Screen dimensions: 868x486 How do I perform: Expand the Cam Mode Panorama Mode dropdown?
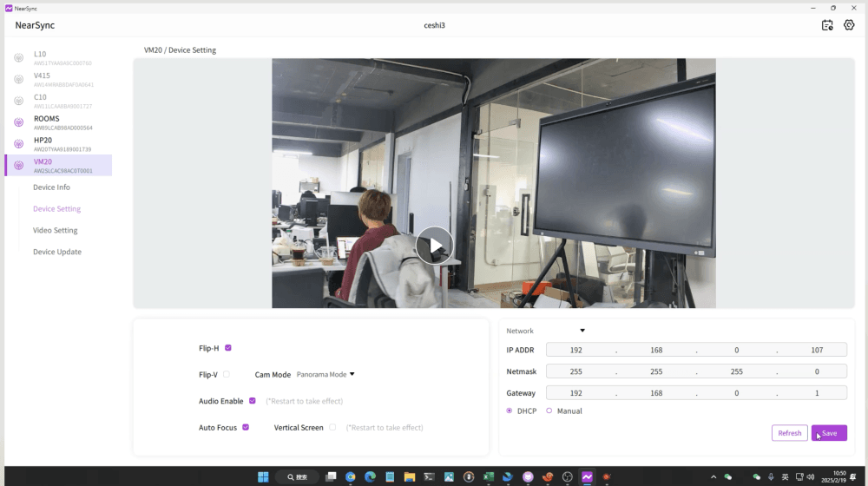click(325, 375)
